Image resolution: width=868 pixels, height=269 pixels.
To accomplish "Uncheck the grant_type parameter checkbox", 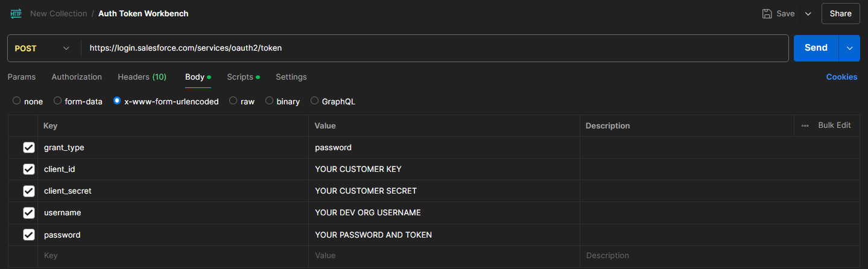I will (x=29, y=147).
